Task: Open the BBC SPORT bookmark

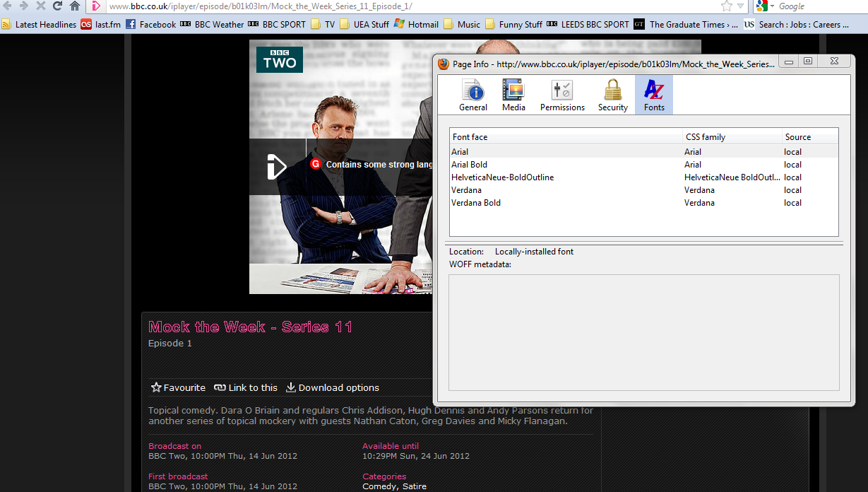Action: point(277,24)
